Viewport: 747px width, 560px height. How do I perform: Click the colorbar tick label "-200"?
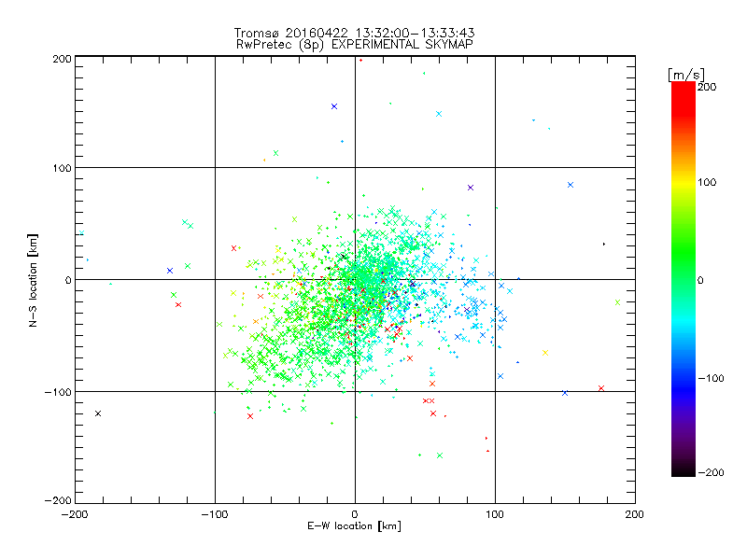coord(711,472)
